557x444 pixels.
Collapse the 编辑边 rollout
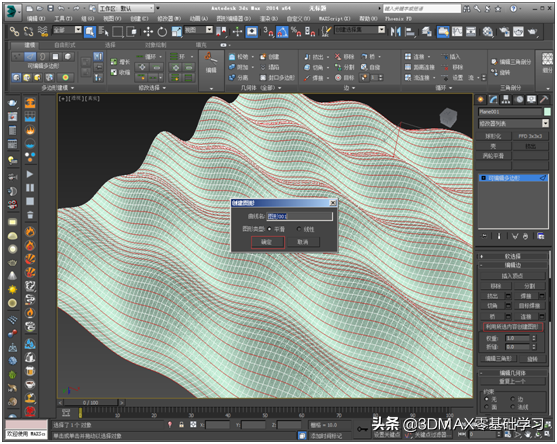(x=513, y=265)
